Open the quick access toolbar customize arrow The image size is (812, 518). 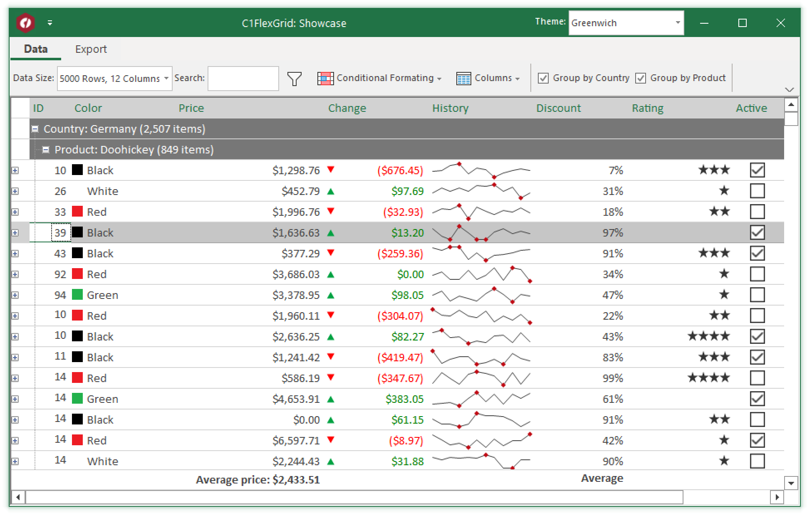[x=50, y=23]
